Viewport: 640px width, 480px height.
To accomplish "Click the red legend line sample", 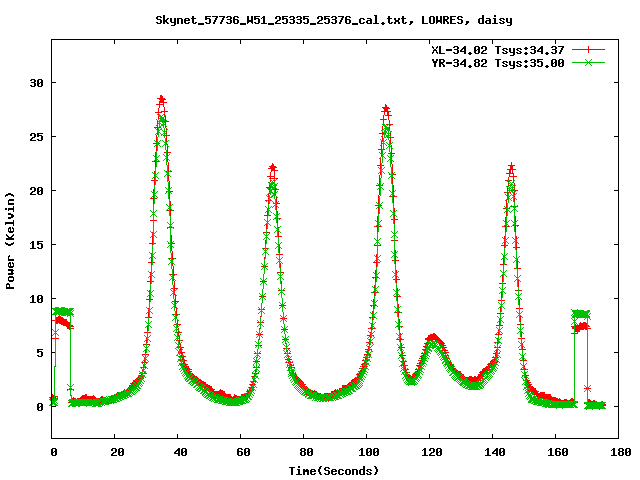I will (588, 50).
